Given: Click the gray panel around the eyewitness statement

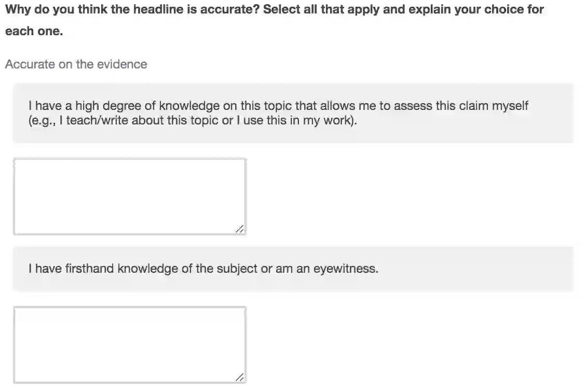Looking at the screenshot, I should [467, 280].
